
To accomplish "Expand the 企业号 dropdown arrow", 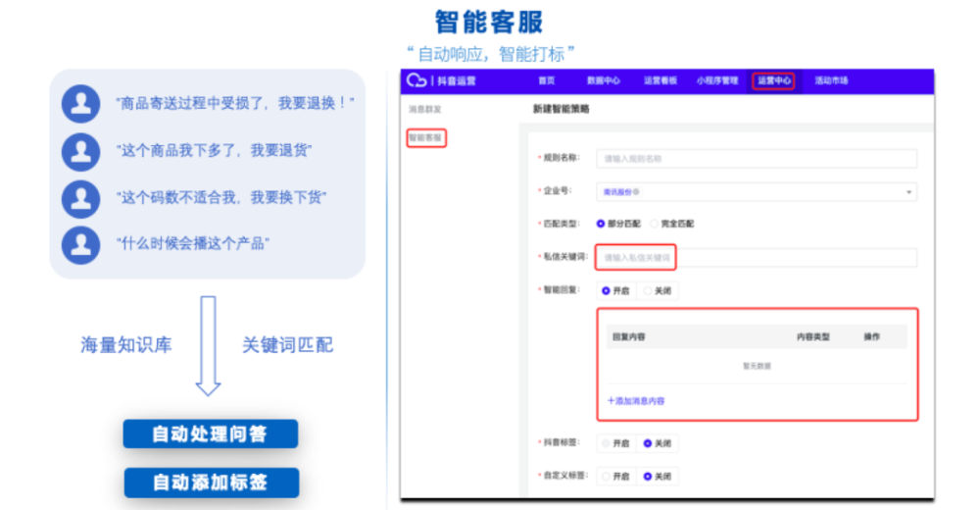I will (x=908, y=192).
